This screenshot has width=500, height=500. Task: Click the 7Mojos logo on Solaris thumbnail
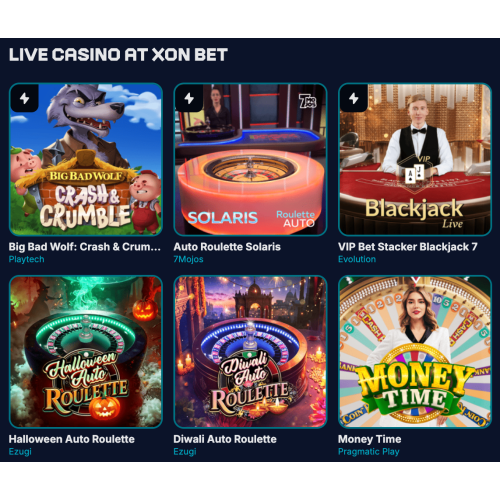click(307, 101)
